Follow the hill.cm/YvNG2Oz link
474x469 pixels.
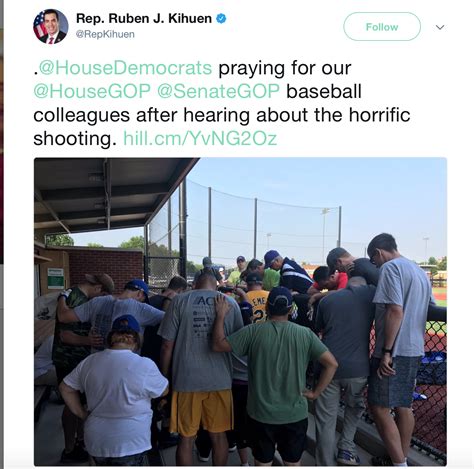pos(200,138)
